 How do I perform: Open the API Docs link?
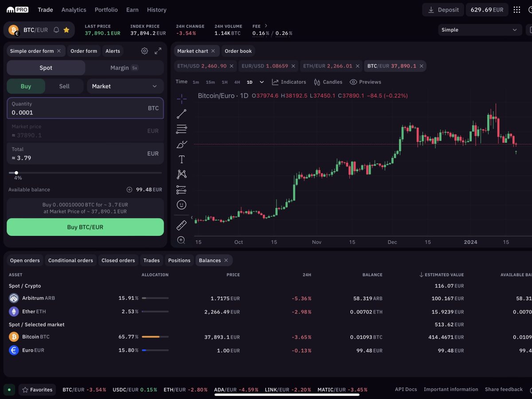pos(406,390)
